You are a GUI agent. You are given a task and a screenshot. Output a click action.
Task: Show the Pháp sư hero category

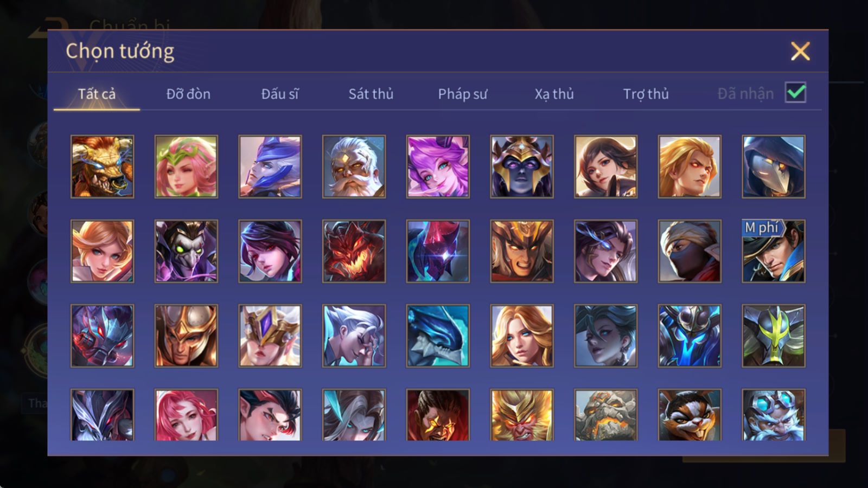[x=463, y=94]
